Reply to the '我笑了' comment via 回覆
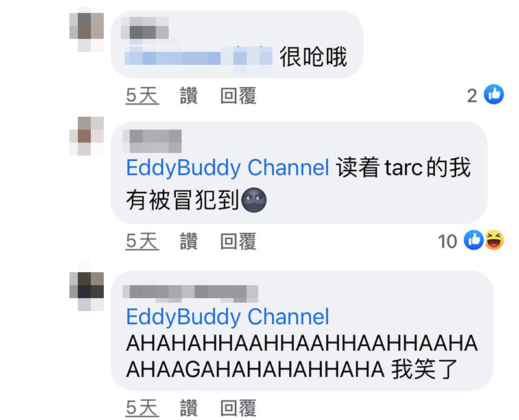The image size is (519, 420). pos(238,408)
